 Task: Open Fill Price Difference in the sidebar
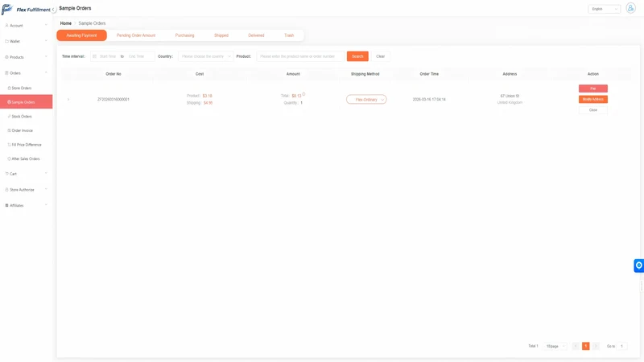point(27,145)
